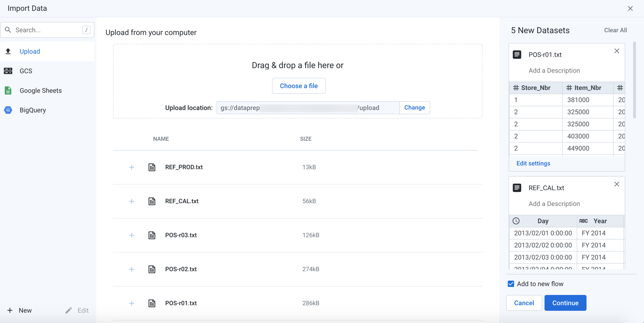644x323 pixels.
Task: Click the Search input field
Action: [47, 30]
